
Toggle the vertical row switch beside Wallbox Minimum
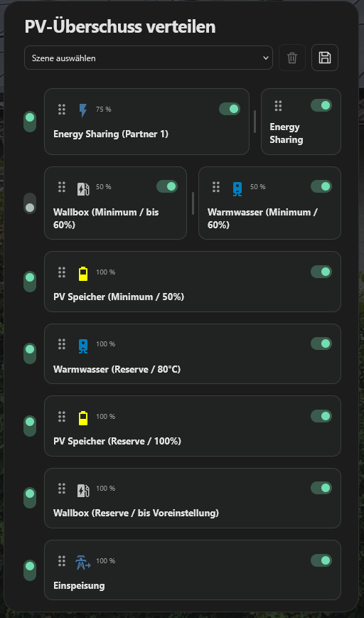pyautogui.click(x=30, y=203)
